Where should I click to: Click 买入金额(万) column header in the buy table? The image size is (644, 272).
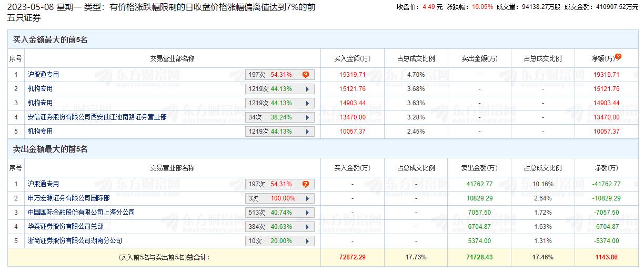pyautogui.click(x=353, y=58)
